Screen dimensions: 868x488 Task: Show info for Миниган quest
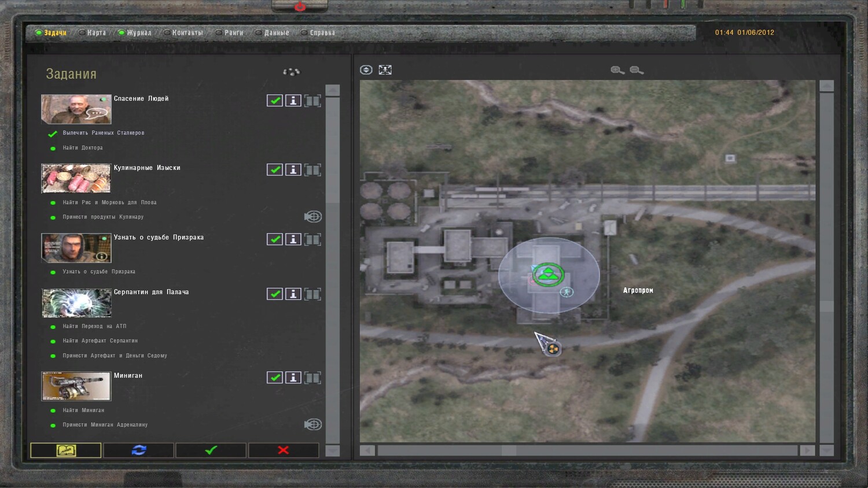pyautogui.click(x=293, y=378)
